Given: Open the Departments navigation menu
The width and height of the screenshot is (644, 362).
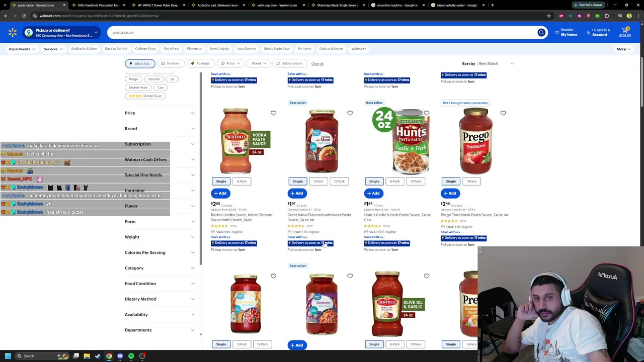Looking at the screenshot, I should click(x=22, y=49).
